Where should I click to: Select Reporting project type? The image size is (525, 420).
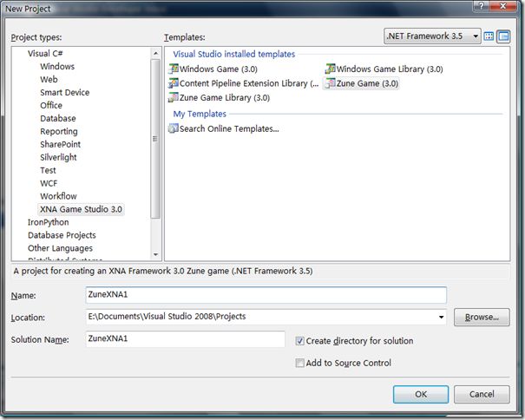[59, 131]
